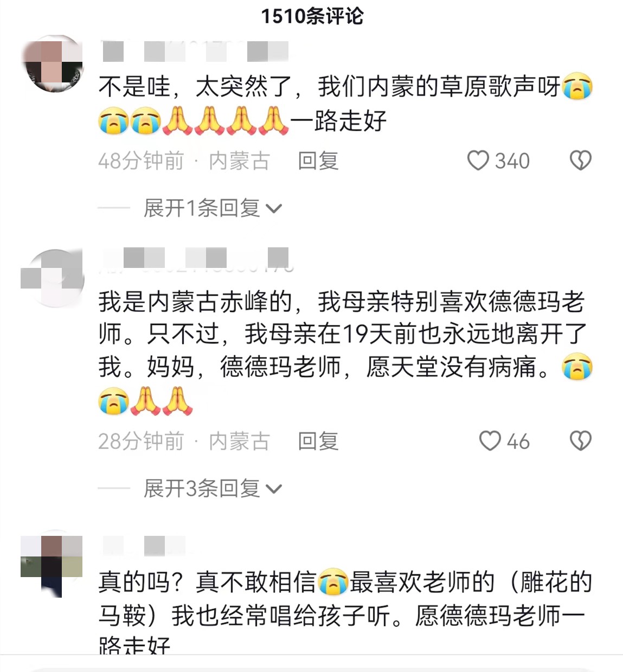Viewport: 623px width, 672px height.
Task: Open second commenter's blurred username
Action: (196, 259)
